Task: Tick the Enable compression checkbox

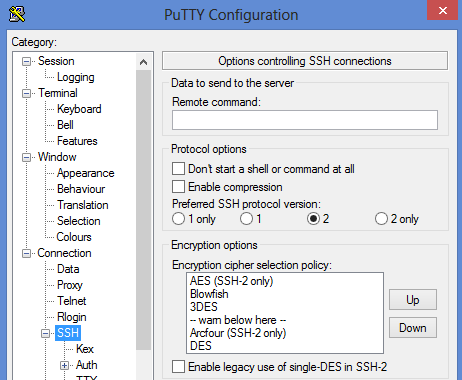Action: tap(178, 187)
